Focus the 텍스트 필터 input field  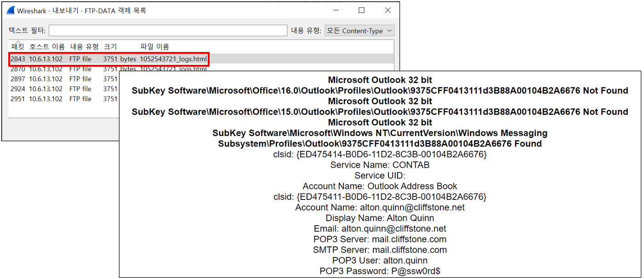point(168,31)
